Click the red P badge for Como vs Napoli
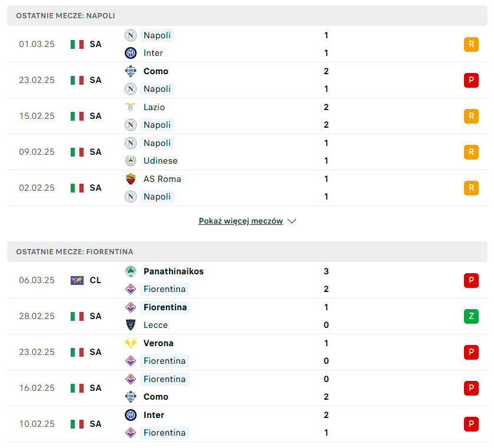This screenshot has height=448, width=494. click(471, 80)
